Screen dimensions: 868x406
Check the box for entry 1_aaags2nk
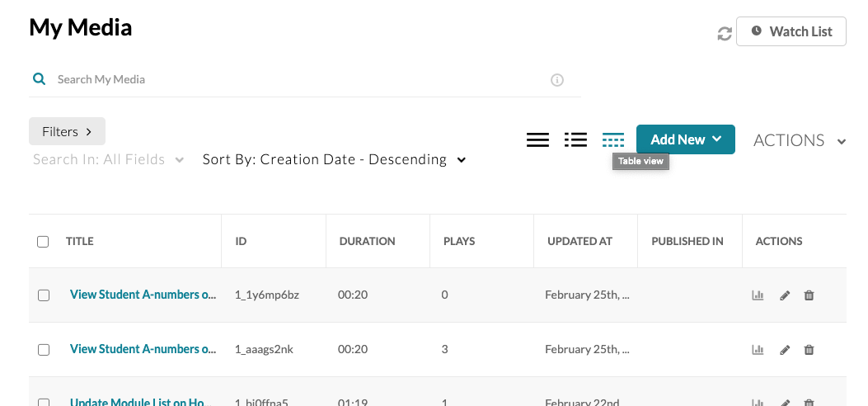(44, 350)
